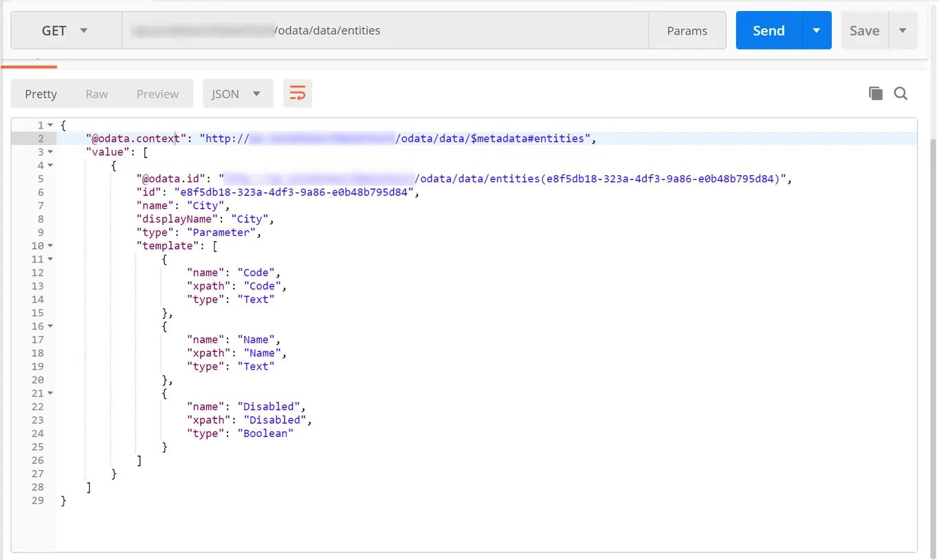Click the entity id value on line 6
The width and height of the screenshot is (939, 560).
pos(295,192)
